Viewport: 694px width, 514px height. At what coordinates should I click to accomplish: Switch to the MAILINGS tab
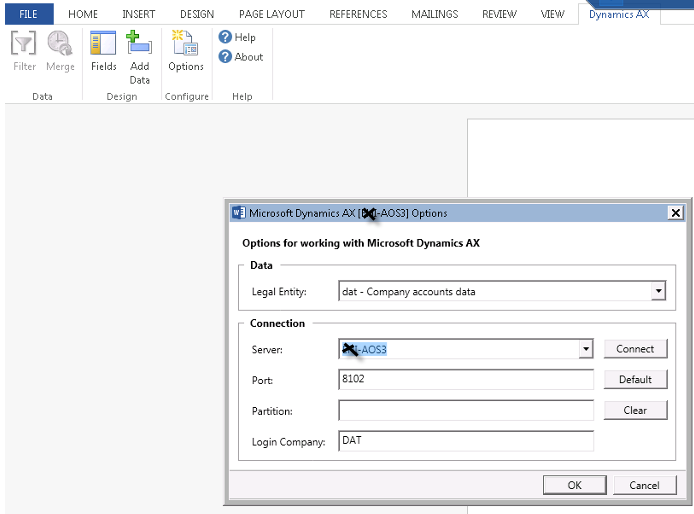(x=434, y=14)
